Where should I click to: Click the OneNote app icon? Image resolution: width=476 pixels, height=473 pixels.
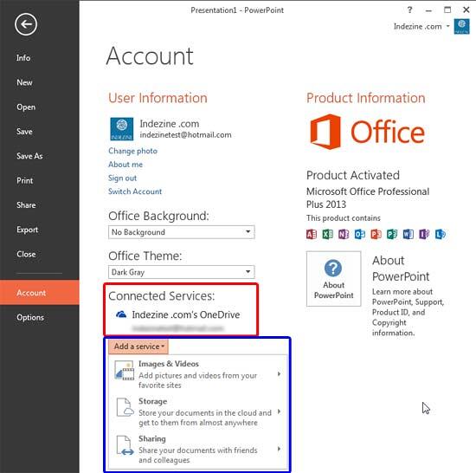344,234
